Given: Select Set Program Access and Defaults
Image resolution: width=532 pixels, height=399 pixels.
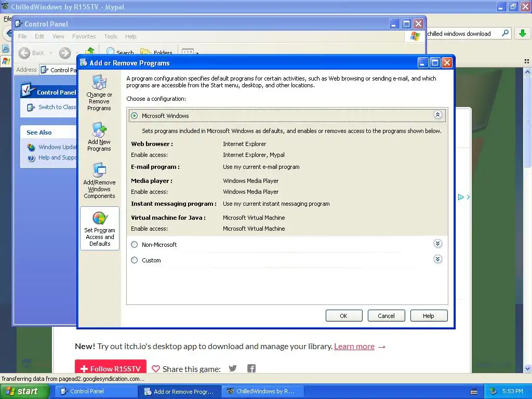Looking at the screenshot, I should (x=100, y=229).
